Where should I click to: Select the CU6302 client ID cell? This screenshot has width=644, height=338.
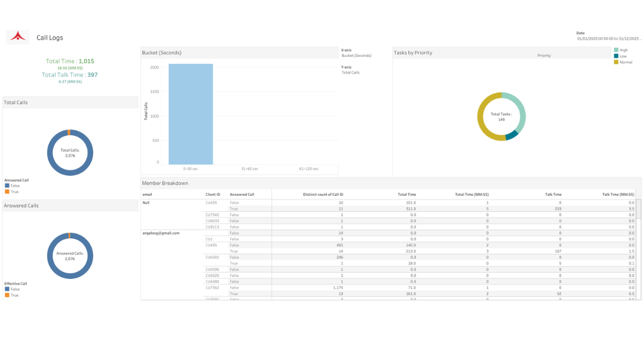point(211,257)
